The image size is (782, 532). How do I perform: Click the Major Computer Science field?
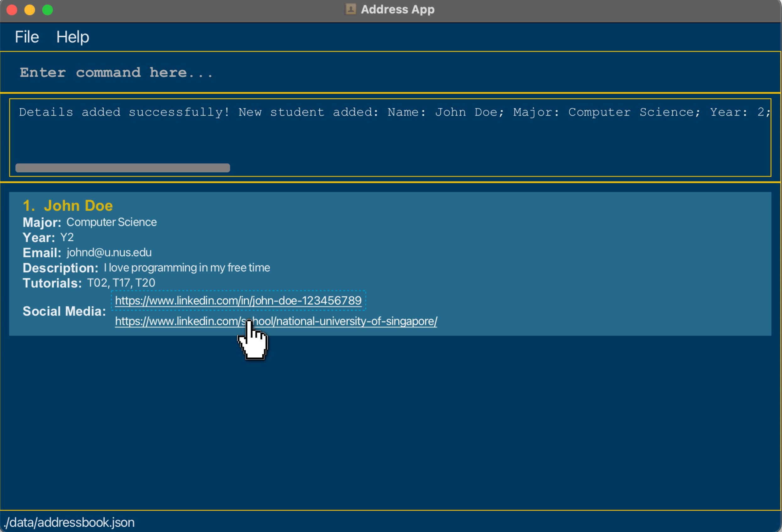[x=111, y=222]
